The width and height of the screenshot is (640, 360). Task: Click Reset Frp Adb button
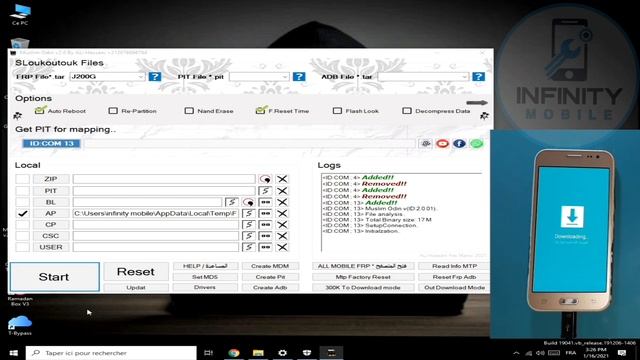[454, 277]
